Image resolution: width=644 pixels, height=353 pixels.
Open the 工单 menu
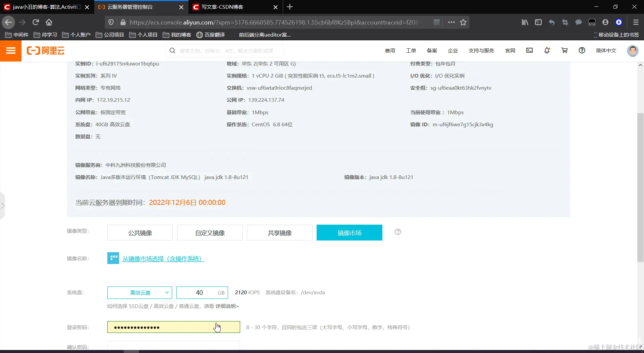(411, 50)
